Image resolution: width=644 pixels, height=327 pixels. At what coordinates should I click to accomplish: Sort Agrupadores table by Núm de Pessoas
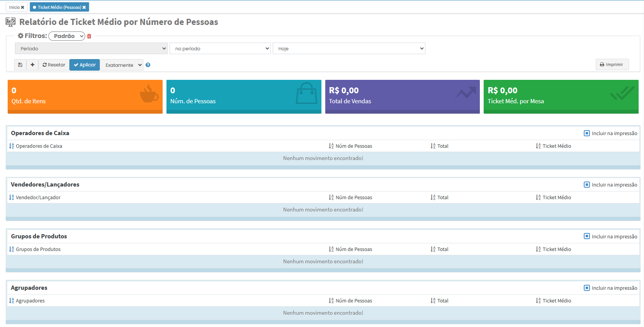tap(331, 301)
